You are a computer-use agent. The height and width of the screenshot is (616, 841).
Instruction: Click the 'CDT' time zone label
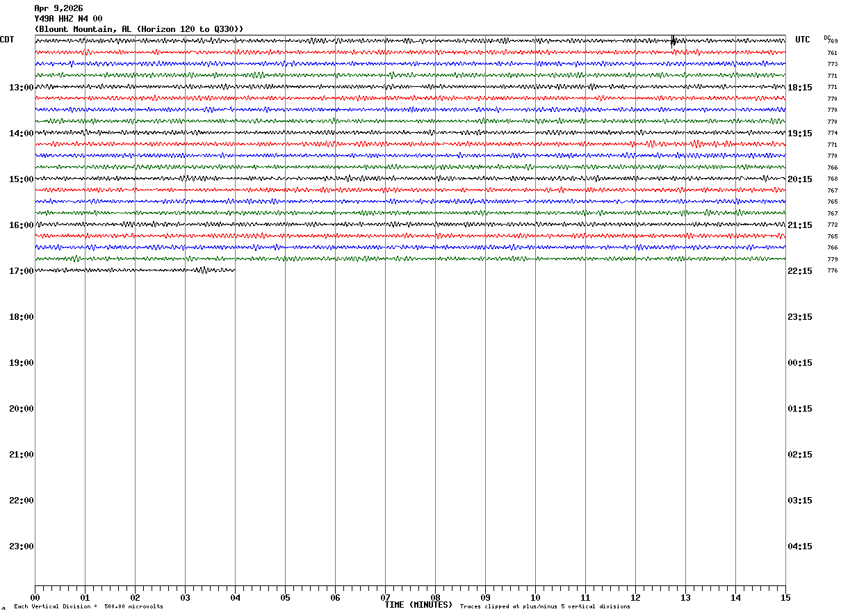tap(7, 40)
